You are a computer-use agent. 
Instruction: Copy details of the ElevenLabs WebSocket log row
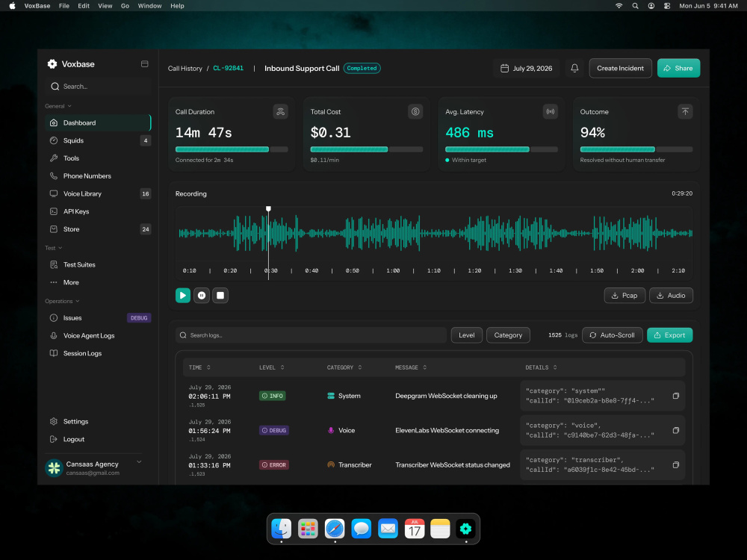675,431
